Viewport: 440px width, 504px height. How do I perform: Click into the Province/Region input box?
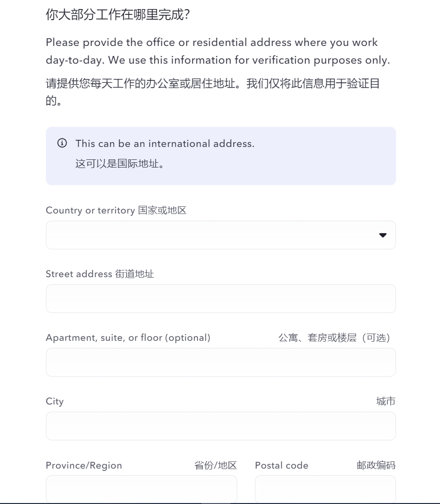pos(141,489)
